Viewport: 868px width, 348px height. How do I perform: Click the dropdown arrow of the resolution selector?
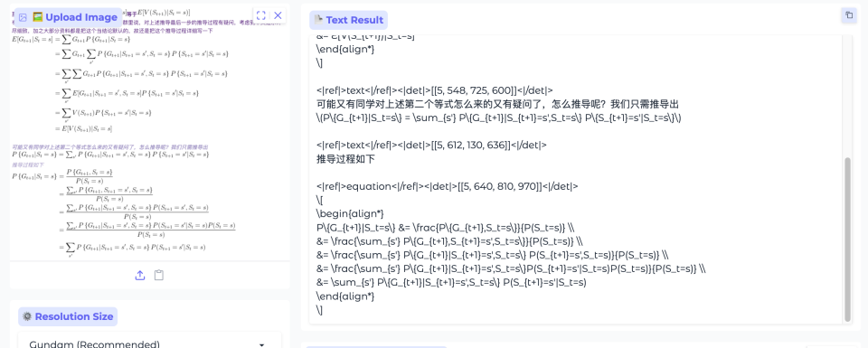pyautogui.click(x=262, y=344)
